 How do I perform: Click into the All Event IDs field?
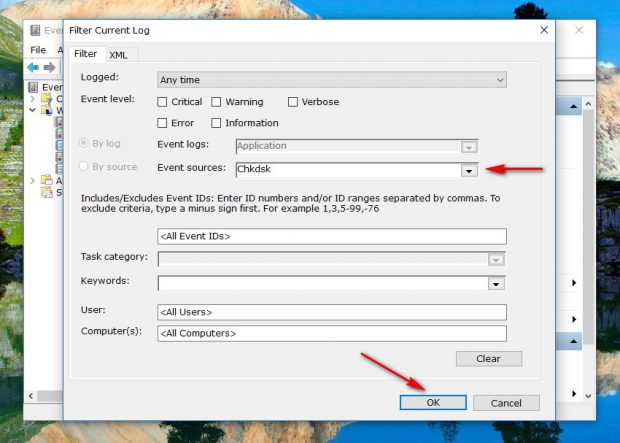(x=332, y=237)
